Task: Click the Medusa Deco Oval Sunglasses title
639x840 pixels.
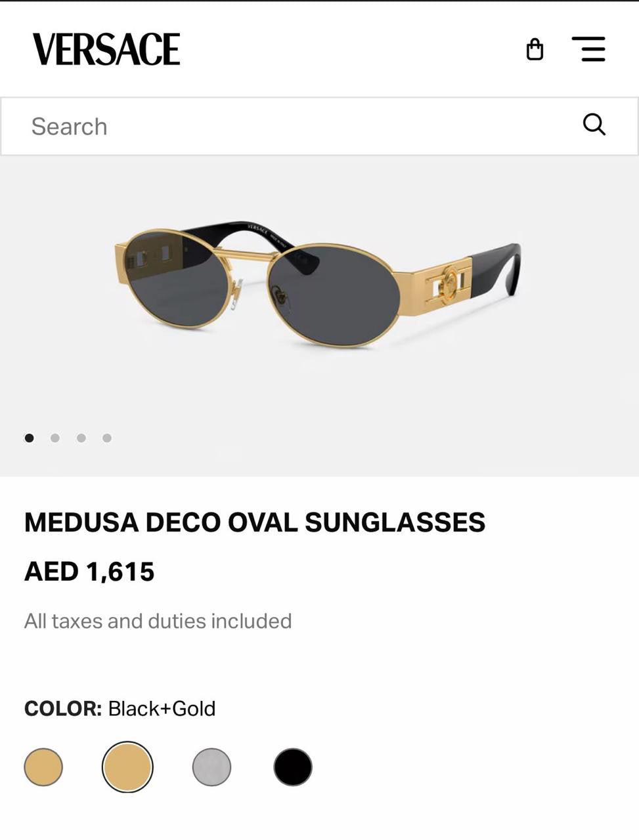Action: coord(255,522)
